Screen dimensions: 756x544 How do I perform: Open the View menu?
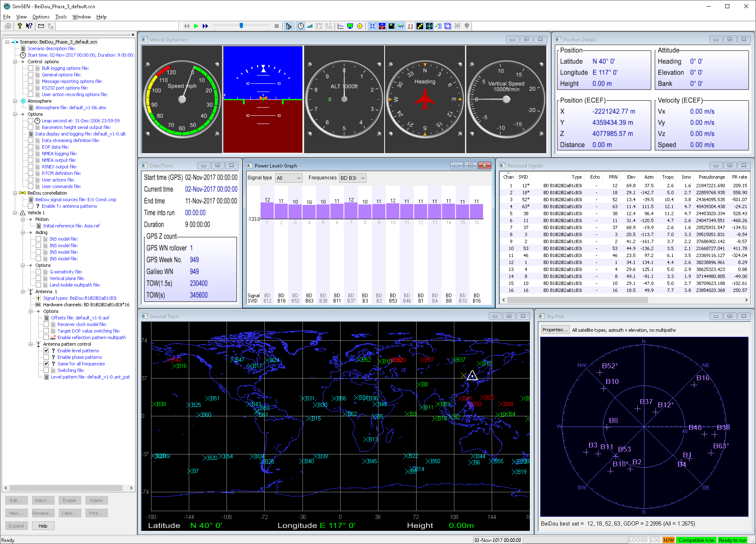coord(21,17)
